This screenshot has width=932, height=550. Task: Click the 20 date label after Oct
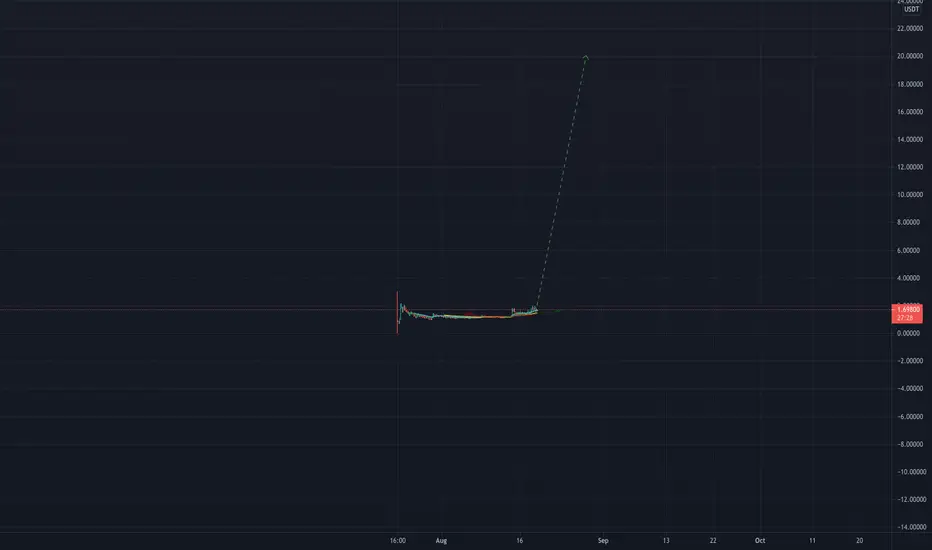859,540
